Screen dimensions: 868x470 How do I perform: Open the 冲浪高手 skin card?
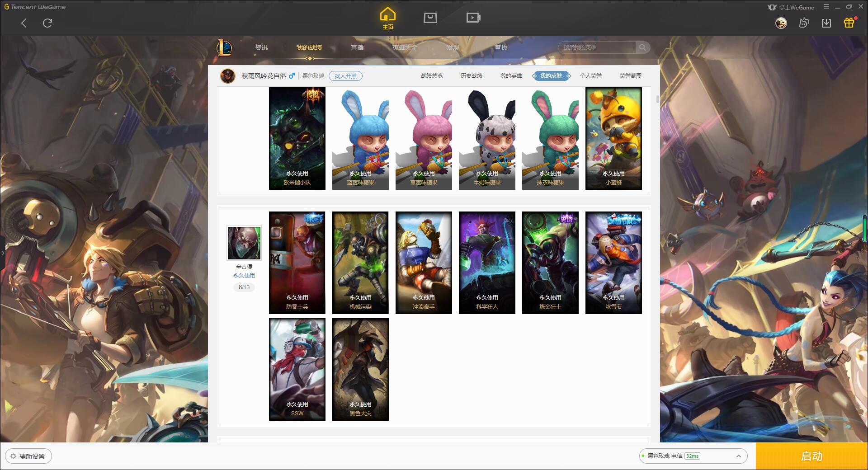[424, 263]
